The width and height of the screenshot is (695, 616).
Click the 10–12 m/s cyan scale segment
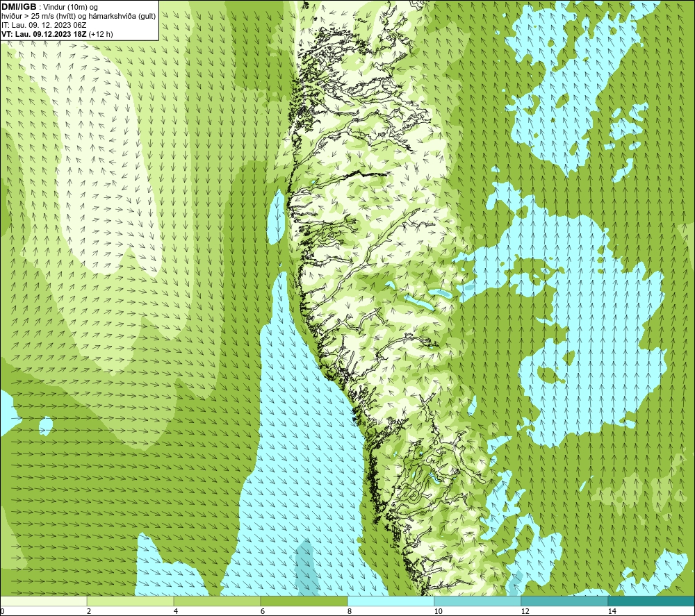(477, 601)
